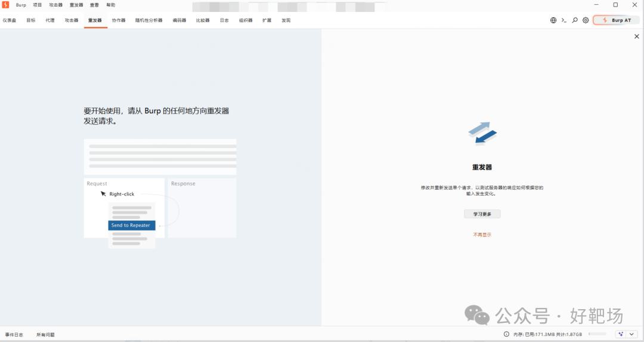
Task: Click the Response label in the illustration
Action: (183, 184)
